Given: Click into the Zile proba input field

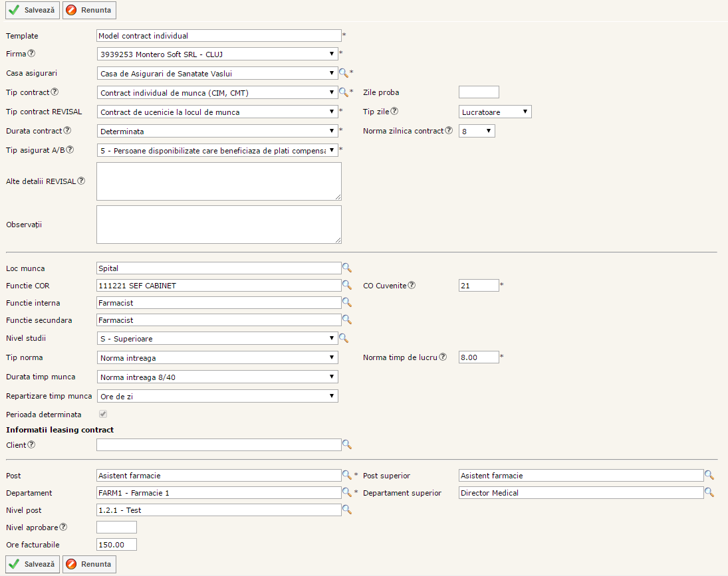Looking at the screenshot, I should [x=479, y=92].
